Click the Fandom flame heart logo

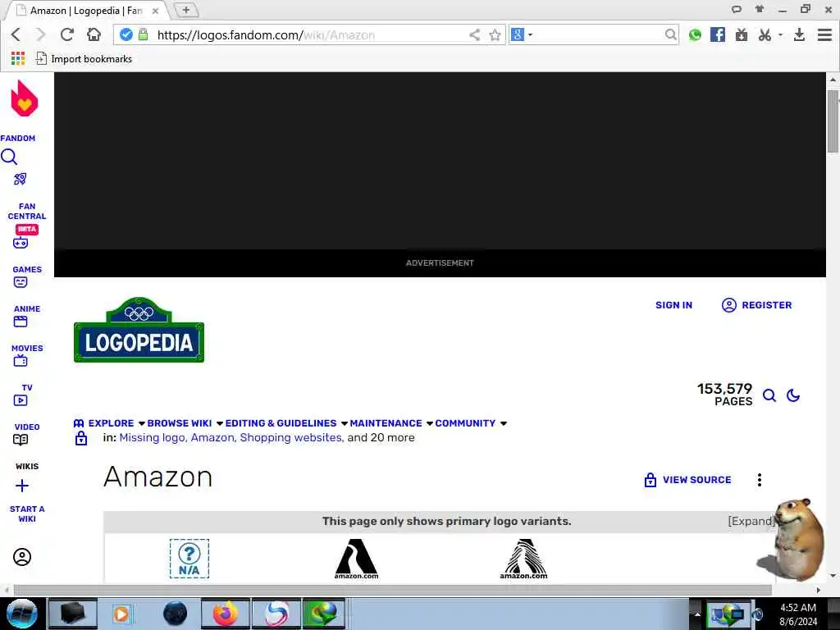click(25, 98)
